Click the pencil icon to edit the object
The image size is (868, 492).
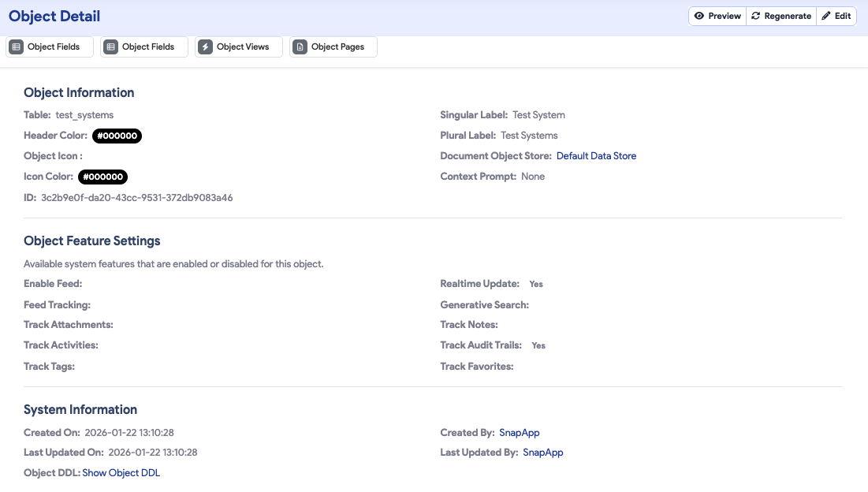point(826,16)
